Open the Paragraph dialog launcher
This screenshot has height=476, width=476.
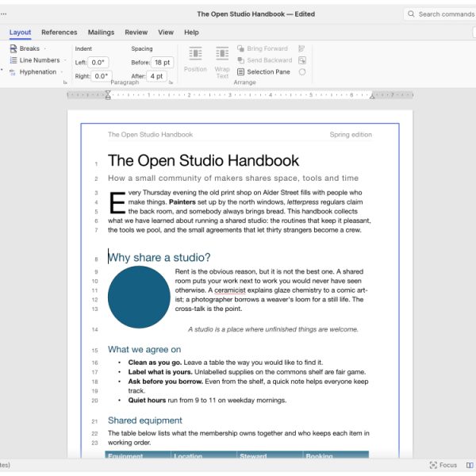171,83
